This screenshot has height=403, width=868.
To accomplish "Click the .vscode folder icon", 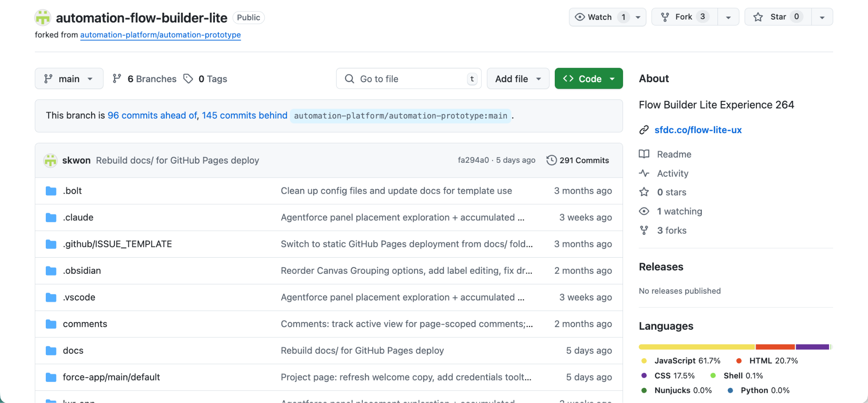I will point(51,297).
